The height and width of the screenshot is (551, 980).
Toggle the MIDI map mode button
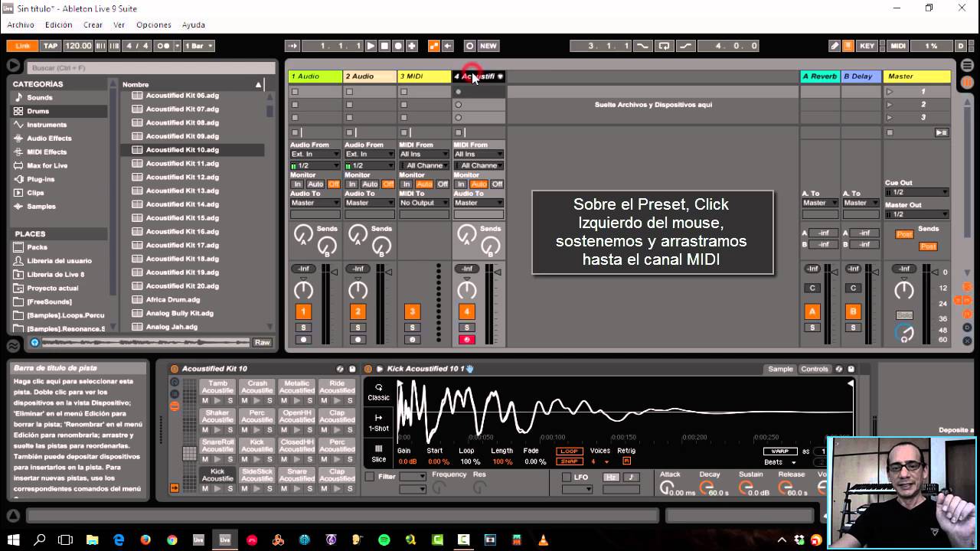pyautogui.click(x=899, y=46)
